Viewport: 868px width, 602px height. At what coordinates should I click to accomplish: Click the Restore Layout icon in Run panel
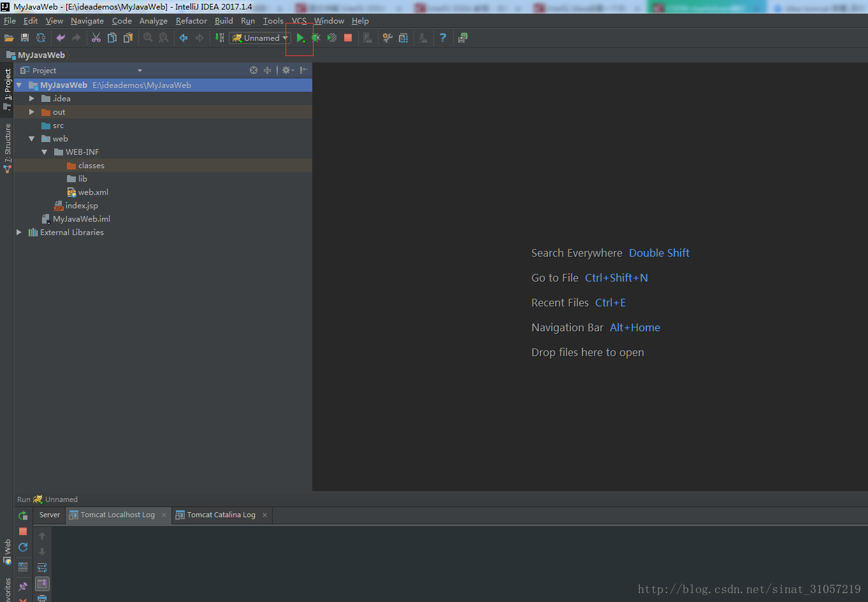point(23,567)
